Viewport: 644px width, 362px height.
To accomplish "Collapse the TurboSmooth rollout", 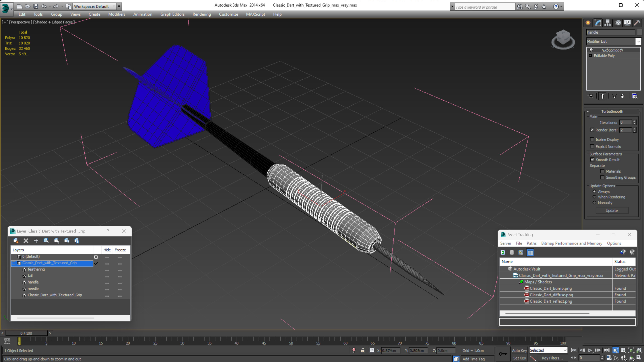I will pos(588,111).
